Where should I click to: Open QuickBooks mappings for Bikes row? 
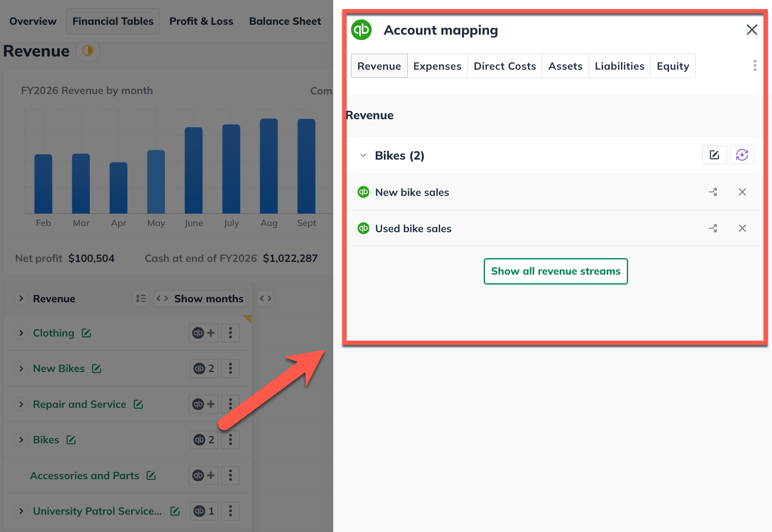204,440
